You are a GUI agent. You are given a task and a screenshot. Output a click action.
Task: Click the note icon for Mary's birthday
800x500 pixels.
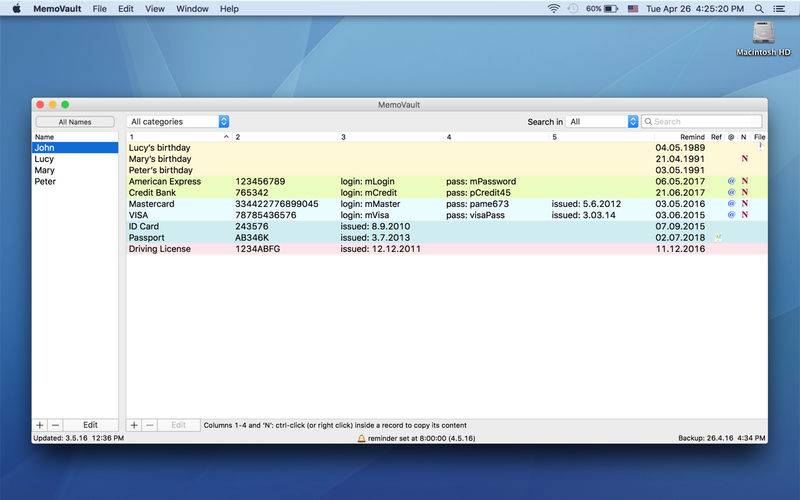(744, 159)
